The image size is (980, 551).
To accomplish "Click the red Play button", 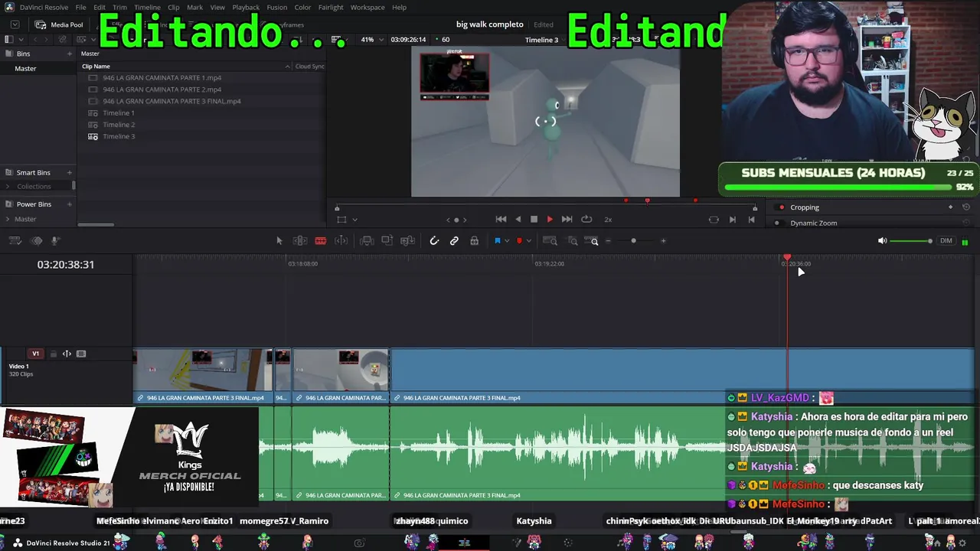I will pos(550,220).
